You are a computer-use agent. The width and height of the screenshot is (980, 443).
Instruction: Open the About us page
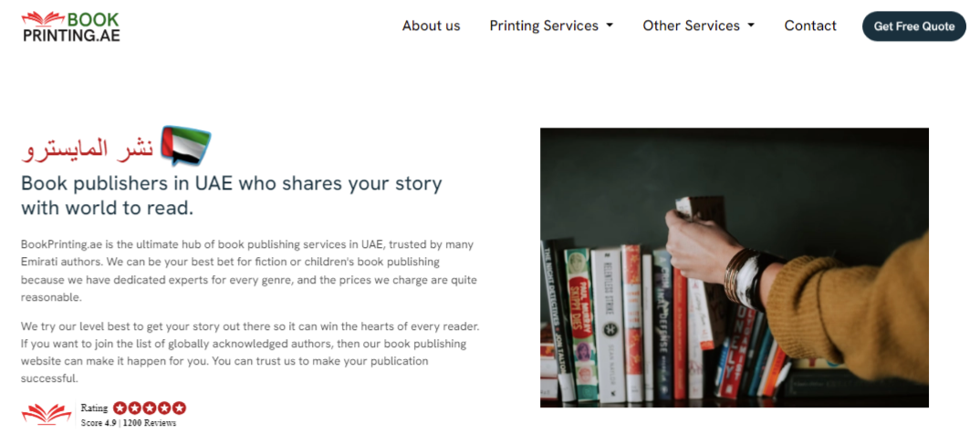(x=431, y=26)
